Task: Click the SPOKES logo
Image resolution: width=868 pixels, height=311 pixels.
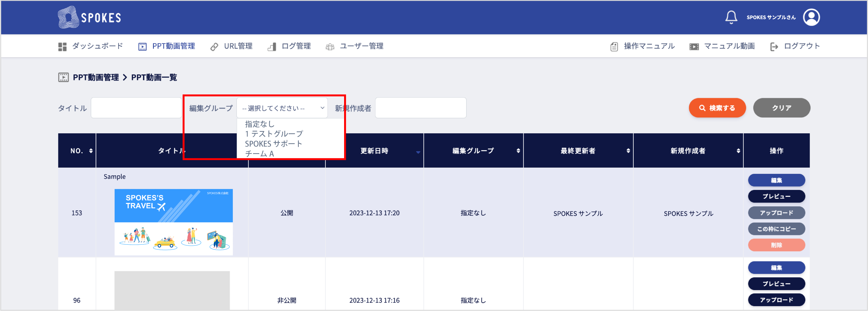Action: [89, 17]
